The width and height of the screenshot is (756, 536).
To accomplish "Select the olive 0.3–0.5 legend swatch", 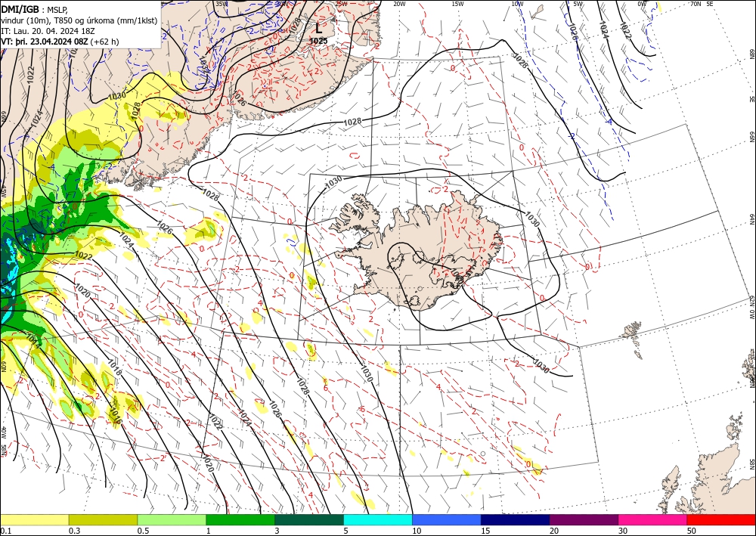I will click(x=103, y=519).
